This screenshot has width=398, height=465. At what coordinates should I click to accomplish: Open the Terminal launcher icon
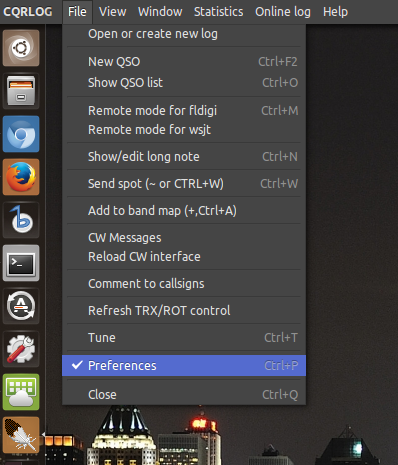click(21, 263)
